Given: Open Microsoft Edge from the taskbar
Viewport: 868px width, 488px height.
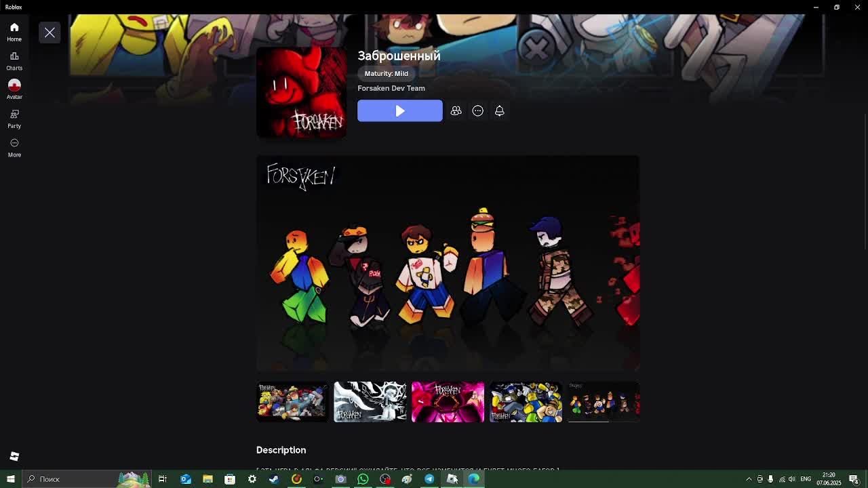Looking at the screenshot, I should [473, 479].
